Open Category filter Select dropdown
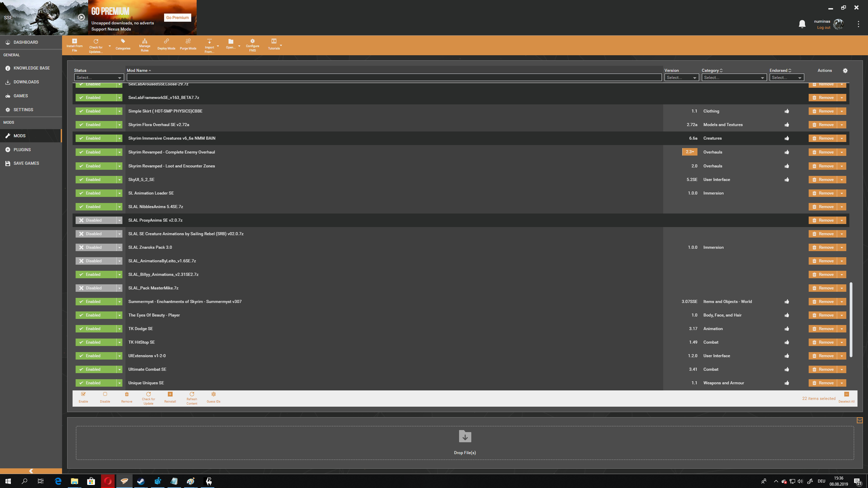Screen dimensions: 868x488 pyautogui.click(x=734, y=78)
